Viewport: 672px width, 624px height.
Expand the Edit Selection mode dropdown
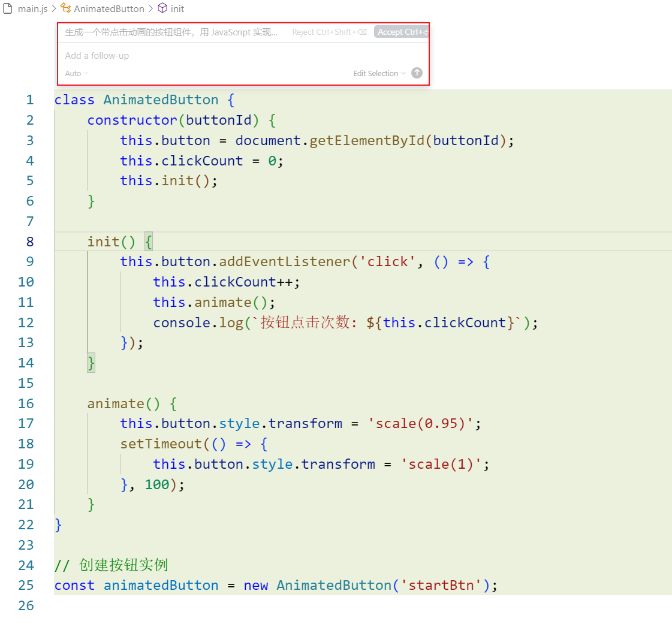(x=379, y=74)
